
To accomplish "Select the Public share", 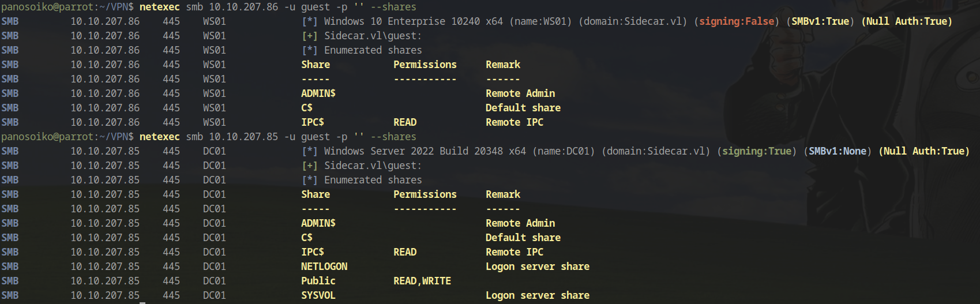I will [318, 281].
